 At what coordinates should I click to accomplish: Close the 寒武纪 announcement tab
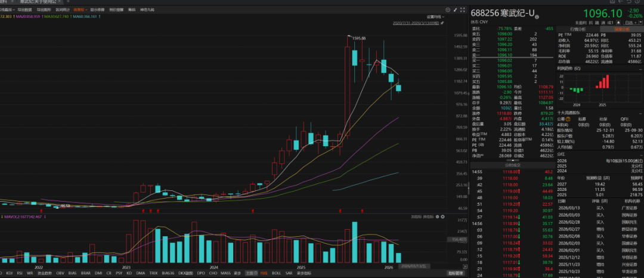(59, 2)
